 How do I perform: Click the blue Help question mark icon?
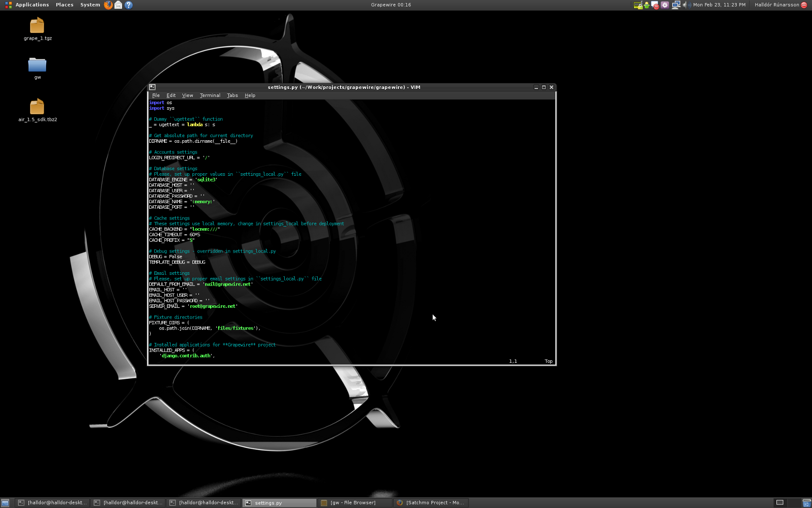(x=128, y=5)
